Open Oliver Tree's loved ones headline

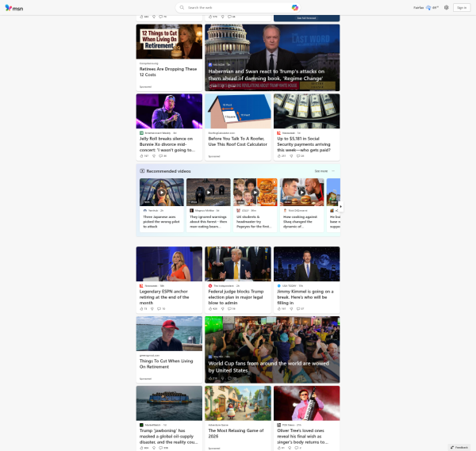[302, 436]
